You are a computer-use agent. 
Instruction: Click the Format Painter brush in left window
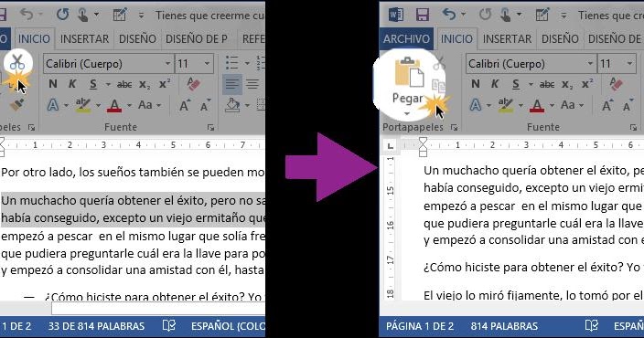tap(16, 105)
